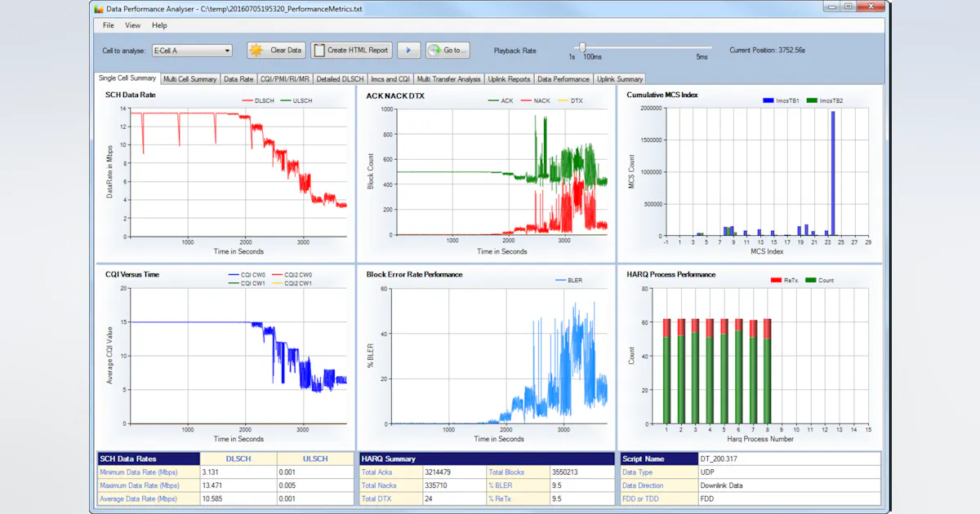Open the View menu

click(132, 25)
